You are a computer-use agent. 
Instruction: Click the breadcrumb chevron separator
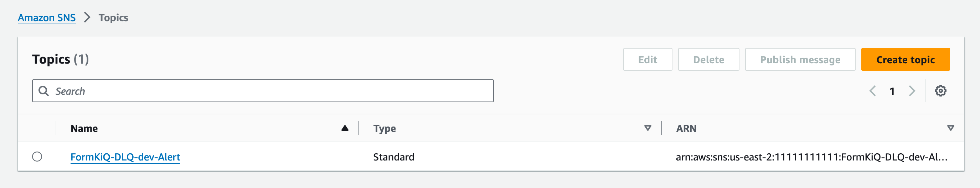click(87, 17)
